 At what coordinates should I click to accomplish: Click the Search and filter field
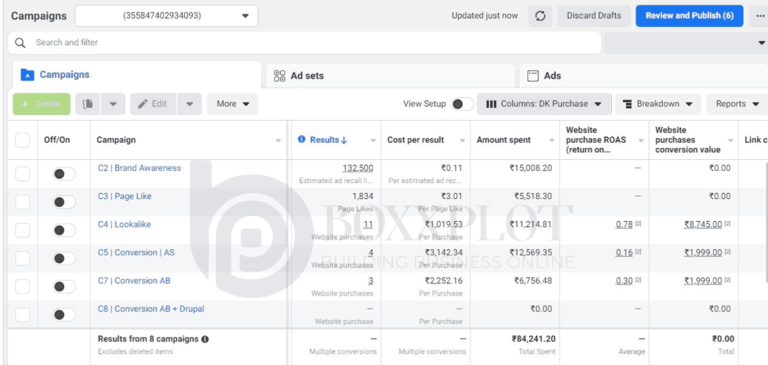(305, 43)
